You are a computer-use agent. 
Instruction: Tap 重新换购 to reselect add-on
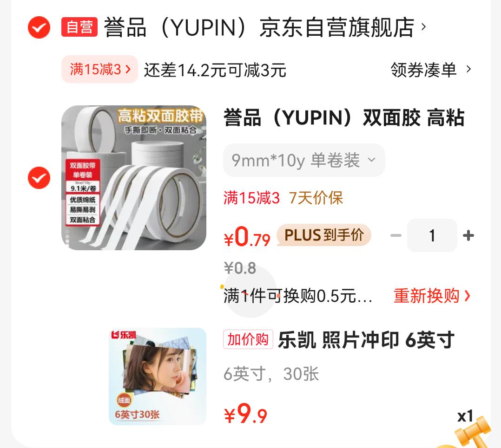pyautogui.click(x=432, y=296)
